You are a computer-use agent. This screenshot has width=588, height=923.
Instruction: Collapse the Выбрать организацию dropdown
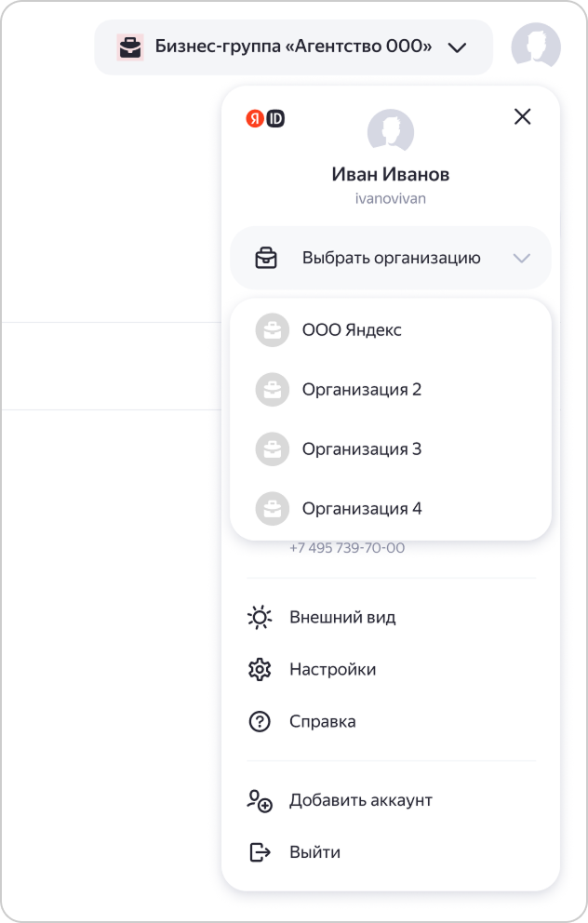coord(391,258)
